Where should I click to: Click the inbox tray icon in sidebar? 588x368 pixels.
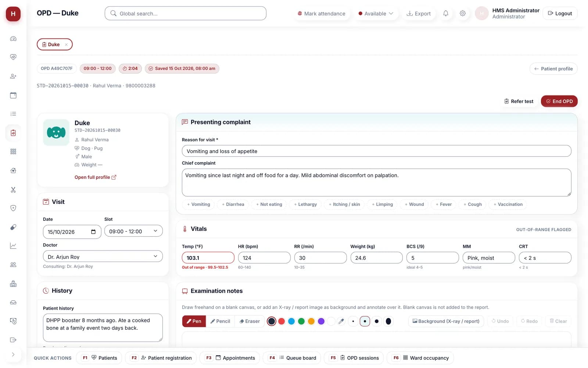pyautogui.click(x=13, y=302)
